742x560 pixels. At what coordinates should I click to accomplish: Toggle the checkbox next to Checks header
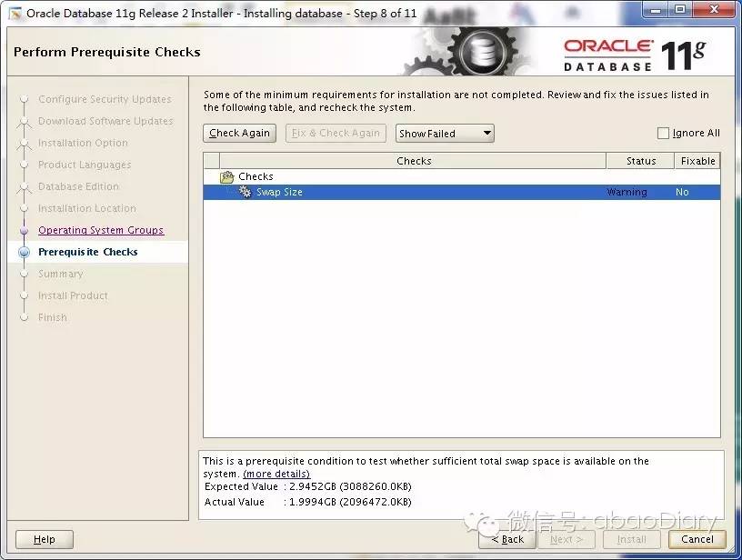pos(209,161)
